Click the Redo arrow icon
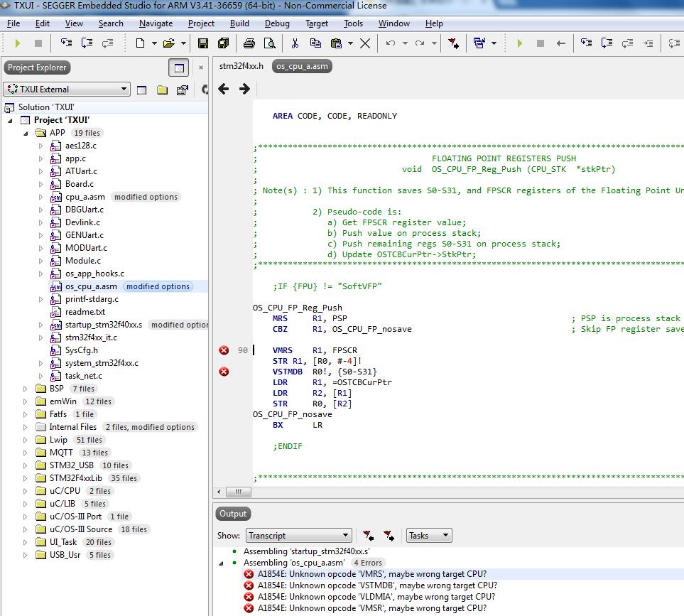Viewport: 684px width, 616px height. coord(420,43)
